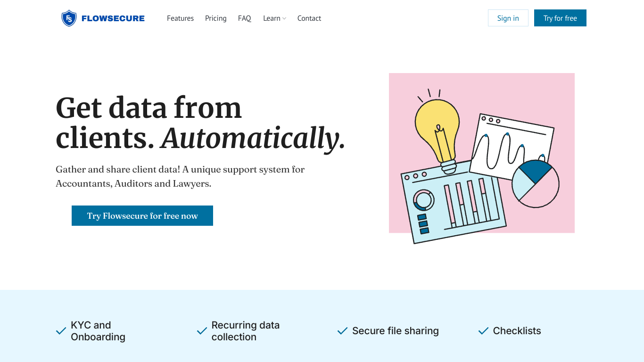This screenshot has width=644, height=362.
Task: Click Try Flowsecure for free now button
Action: click(142, 216)
